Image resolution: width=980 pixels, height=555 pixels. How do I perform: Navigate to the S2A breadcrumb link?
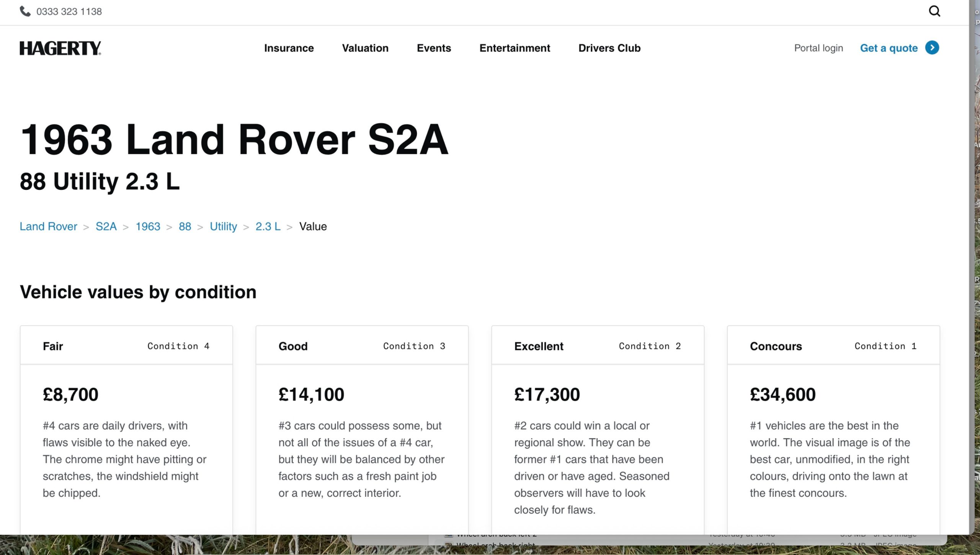tap(106, 227)
